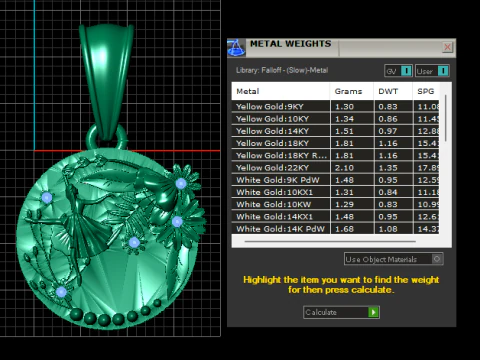This screenshot has width=480, height=360.
Task: Click the Metal Weights flask icon
Action: tap(236, 48)
